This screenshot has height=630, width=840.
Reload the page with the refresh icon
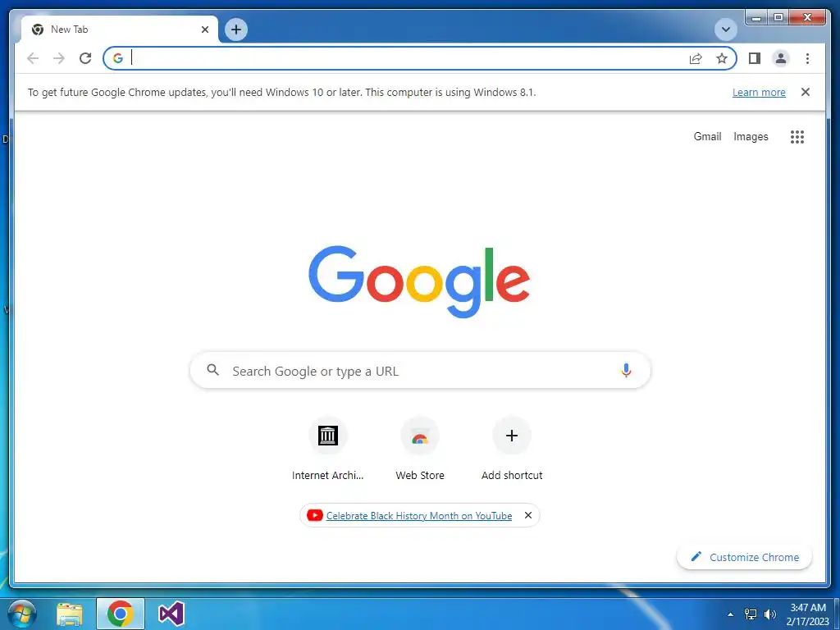click(85, 58)
